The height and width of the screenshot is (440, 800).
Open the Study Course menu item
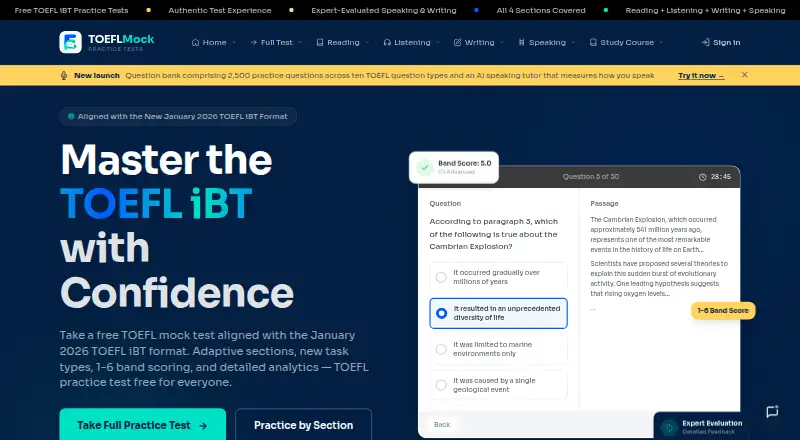[x=627, y=42]
